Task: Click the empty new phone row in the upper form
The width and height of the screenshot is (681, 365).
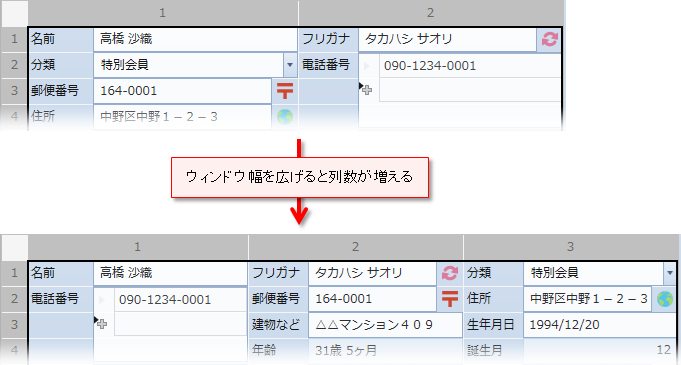Action: point(469,90)
